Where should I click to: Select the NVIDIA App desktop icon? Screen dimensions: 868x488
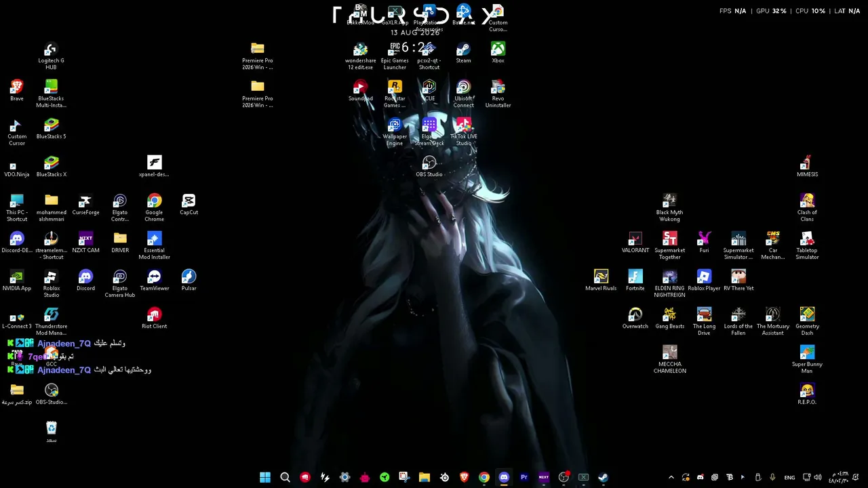click(16, 281)
